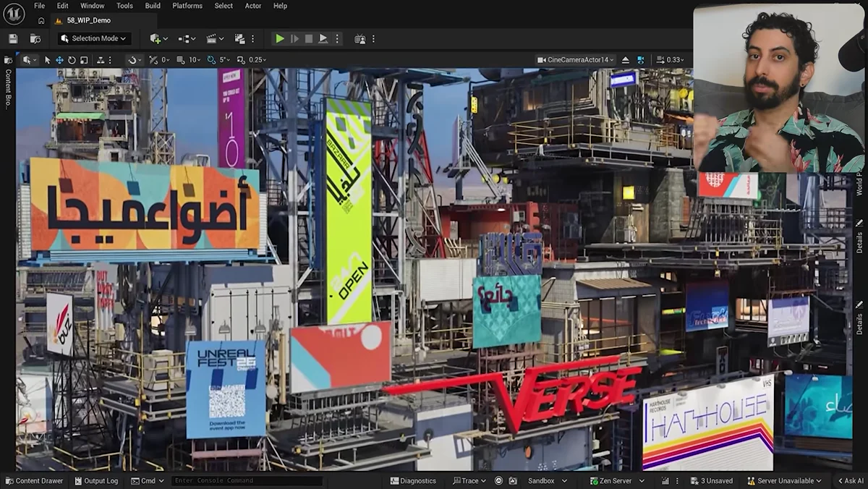This screenshot has height=489, width=868.
Task: Open the collapsed World Partition side tab
Action: (859, 184)
